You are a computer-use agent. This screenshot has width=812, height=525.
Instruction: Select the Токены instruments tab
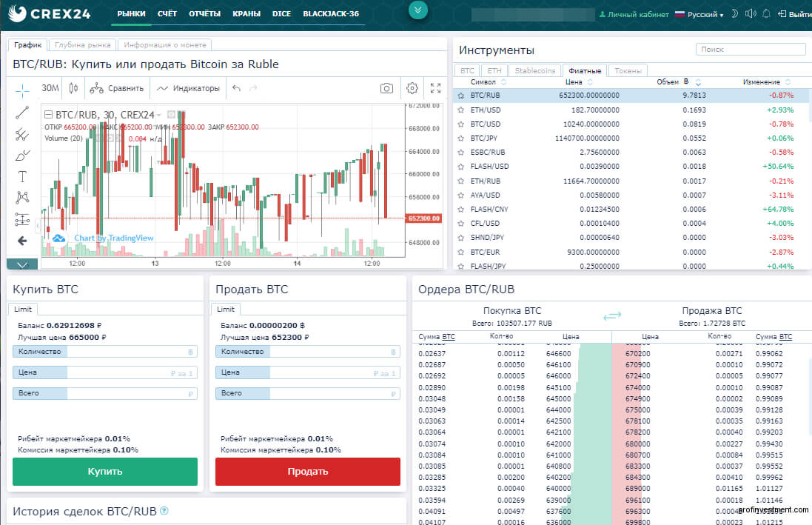pyautogui.click(x=628, y=70)
